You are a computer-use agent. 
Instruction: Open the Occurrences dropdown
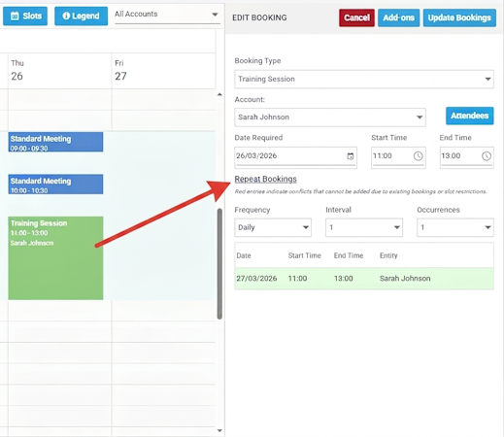455,227
